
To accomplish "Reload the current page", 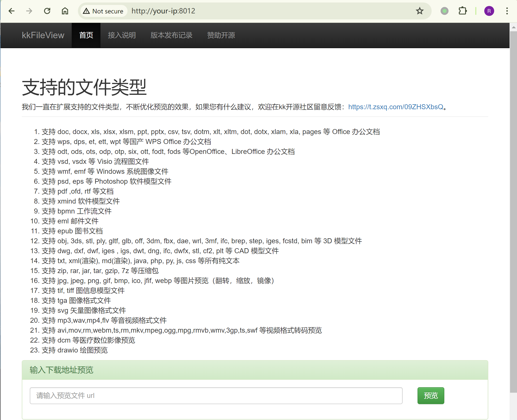I will (x=47, y=11).
